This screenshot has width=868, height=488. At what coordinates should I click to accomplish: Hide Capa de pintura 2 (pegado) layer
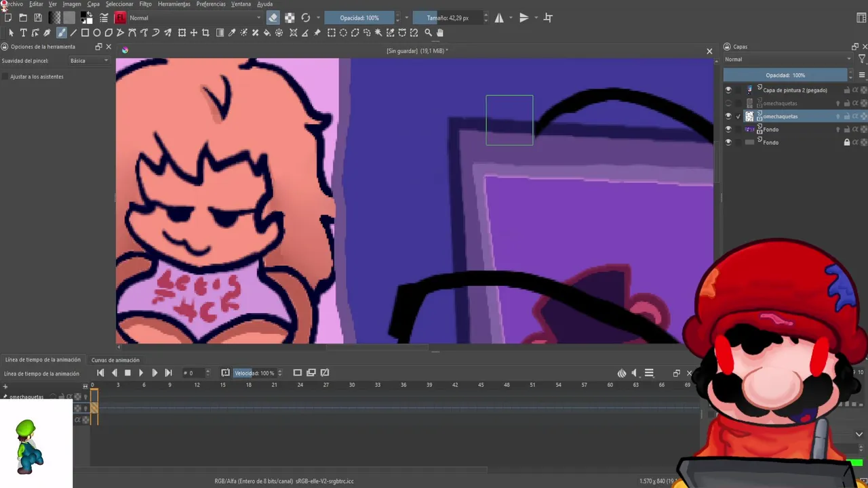[728, 90]
